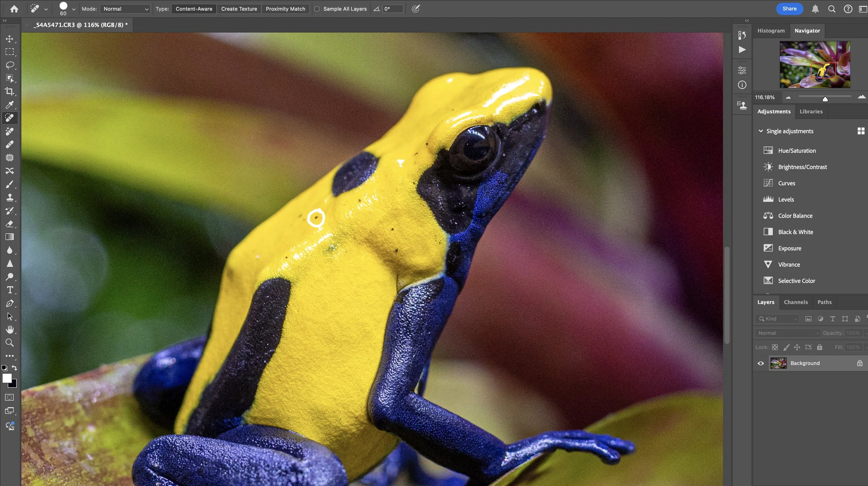Switch to the Histogram tab

[x=770, y=31]
